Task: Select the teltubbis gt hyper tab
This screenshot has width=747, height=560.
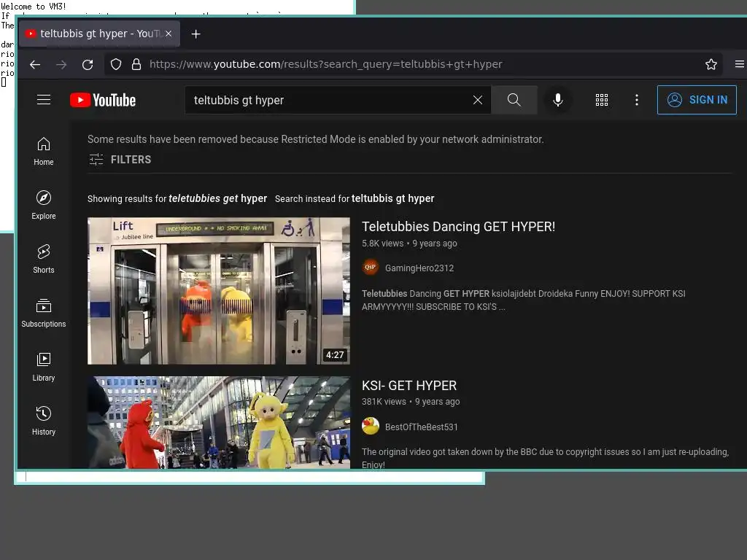Action: click(x=99, y=34)
